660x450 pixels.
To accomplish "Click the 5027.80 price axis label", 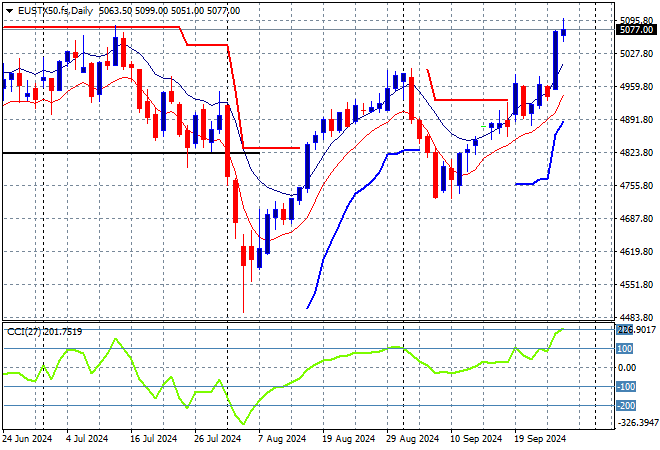I will (x=635, y=54).
